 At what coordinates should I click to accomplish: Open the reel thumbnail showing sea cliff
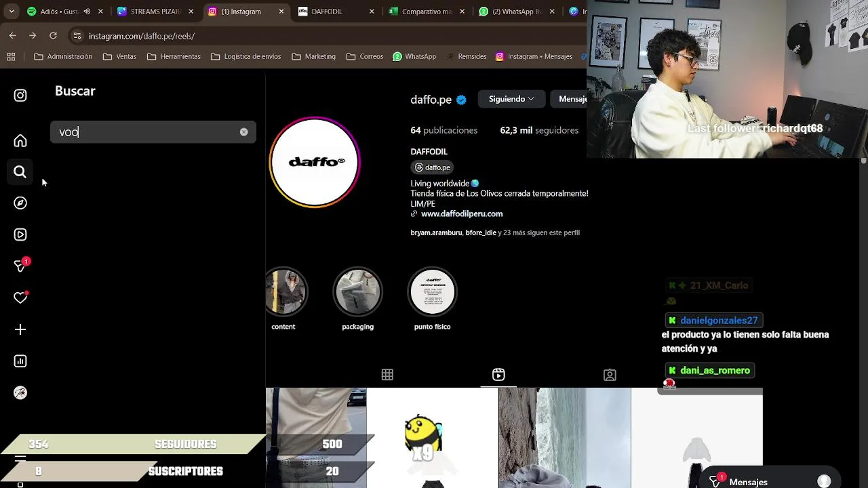565,438
